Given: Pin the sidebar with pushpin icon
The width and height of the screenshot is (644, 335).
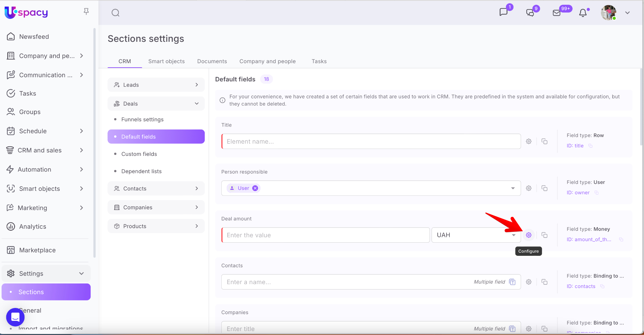Looking at the screenshot, I should (x=86, y=12).
